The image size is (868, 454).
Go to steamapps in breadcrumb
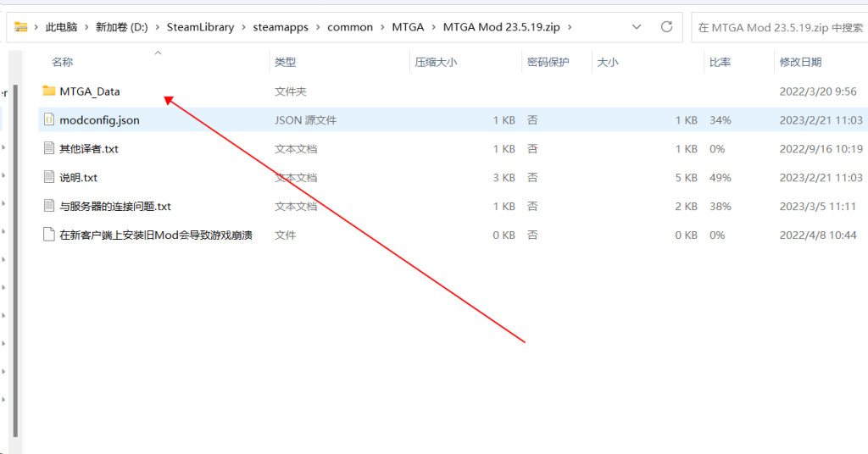[x=281, y=27]
